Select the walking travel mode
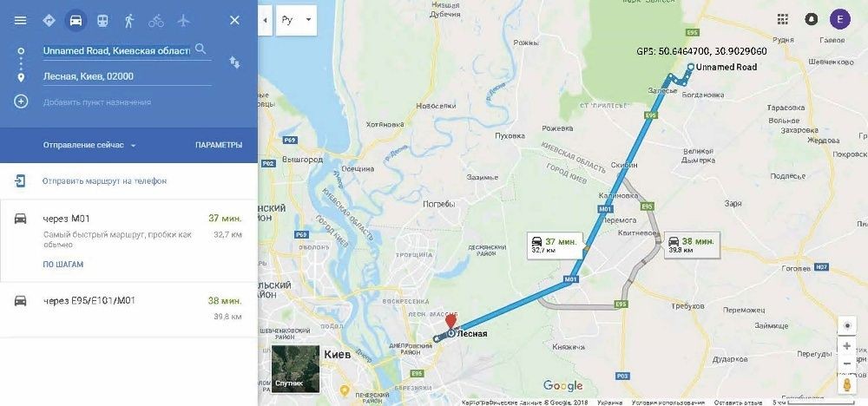The height and width of the screenshot is (406, 868). [129, 21]
